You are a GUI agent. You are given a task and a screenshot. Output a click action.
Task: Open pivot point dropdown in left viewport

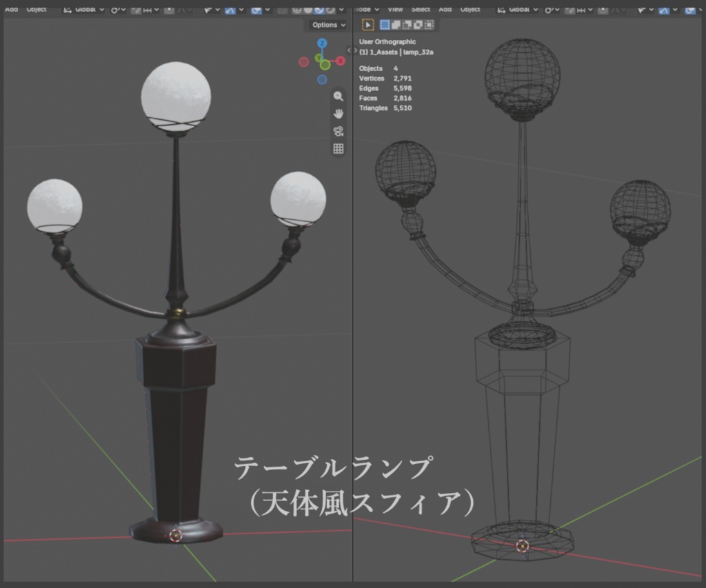[x=119, y=10]
